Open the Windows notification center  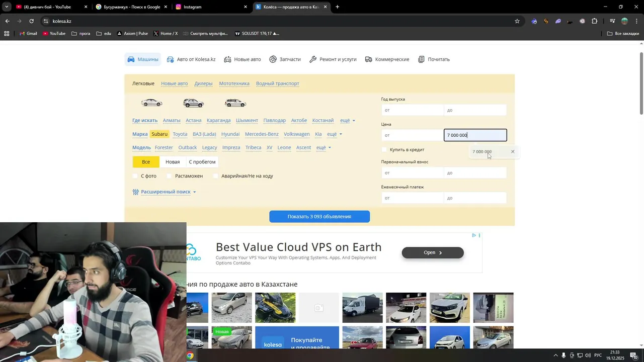pyautogui.click(x=633, y=355)
